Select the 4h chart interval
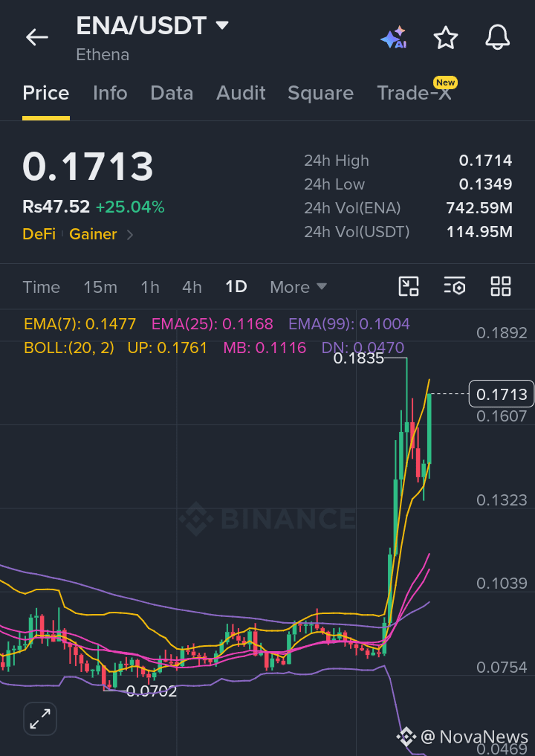The width and height of the screenshot is (535, 756). (x=192, y=288)
